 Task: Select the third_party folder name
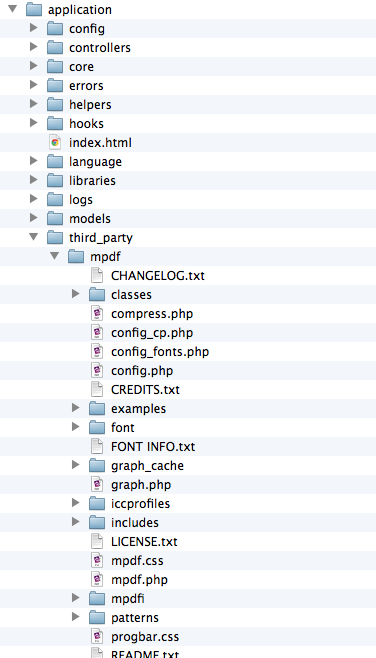coord(101,238)
